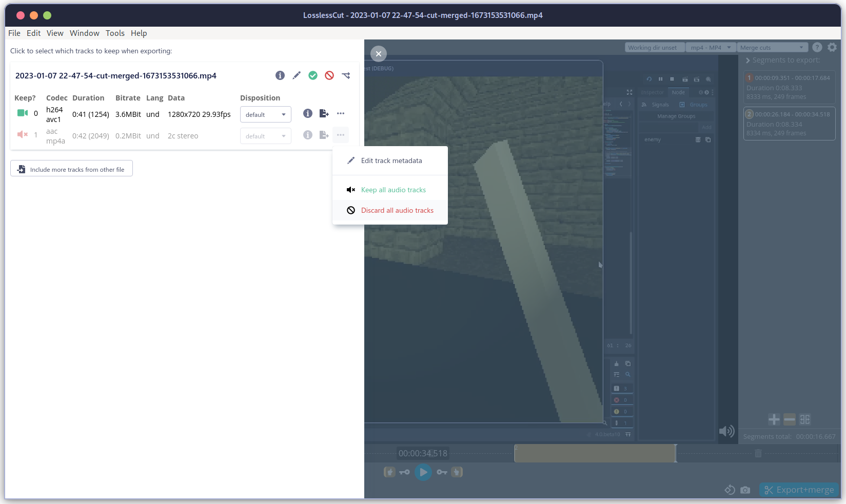Open disposition dropdown for aac track
846x504 pixels.
(265, 136)
